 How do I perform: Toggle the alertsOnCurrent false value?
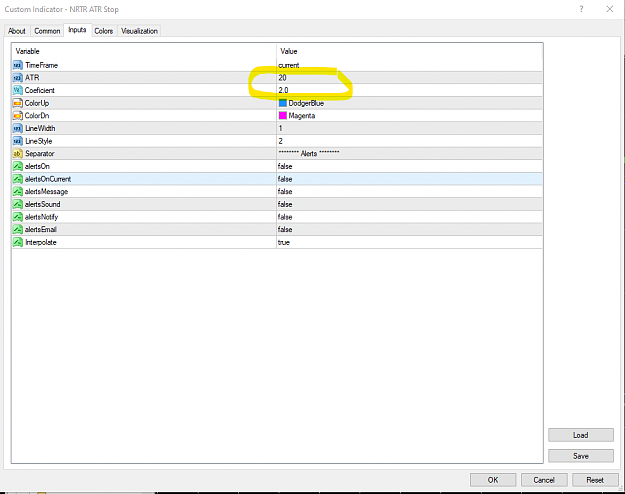pyautogui.click(x=285, y=179)
